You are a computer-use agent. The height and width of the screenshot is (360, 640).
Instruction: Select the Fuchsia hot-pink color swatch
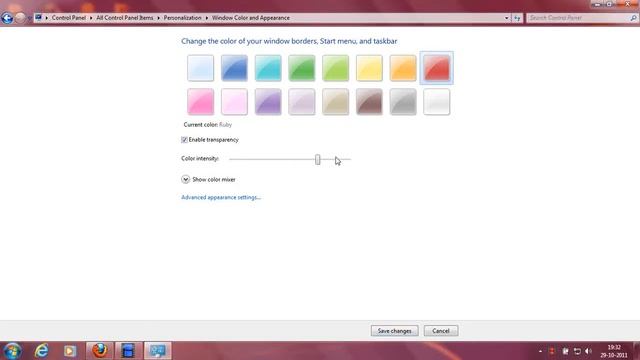coord(200,102)
